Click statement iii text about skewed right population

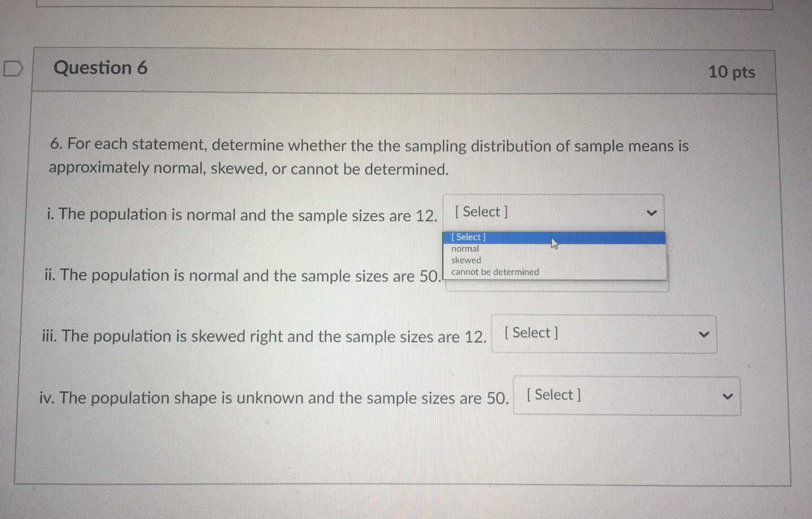[x=264, y=336]
